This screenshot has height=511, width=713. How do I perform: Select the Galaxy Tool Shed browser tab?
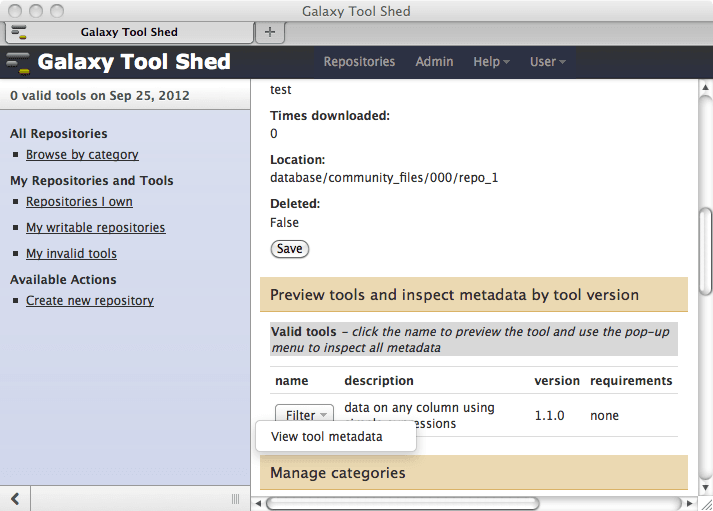click(x=128, y=32)
